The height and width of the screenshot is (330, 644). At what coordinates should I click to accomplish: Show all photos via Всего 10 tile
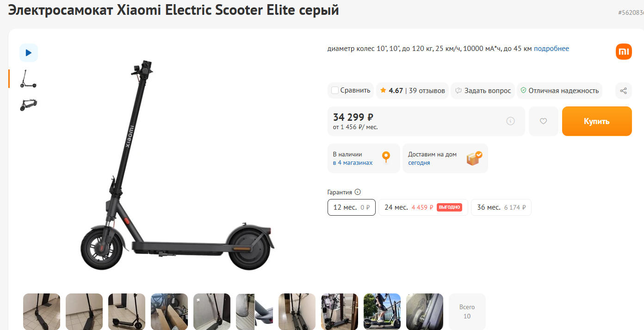click(467, 311)
